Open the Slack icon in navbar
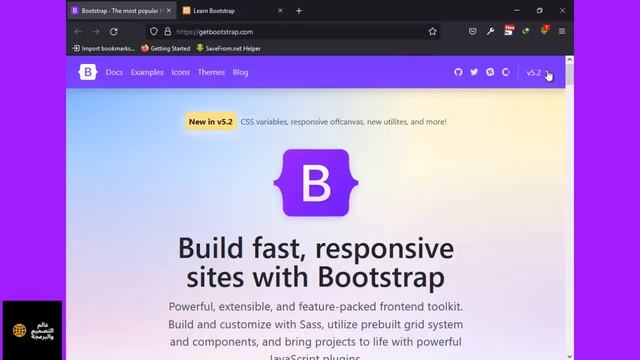Viewport: 640px width, 360px height. coord(490,72)
